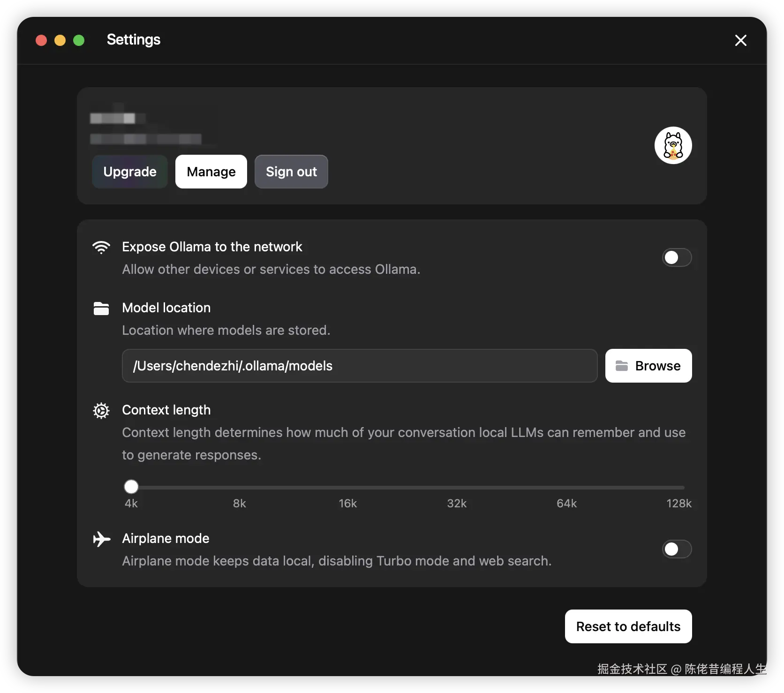The width and height of the screenshot is (784, 693).
Task: Sign out of the Ollama account
Action: point(291,172)
